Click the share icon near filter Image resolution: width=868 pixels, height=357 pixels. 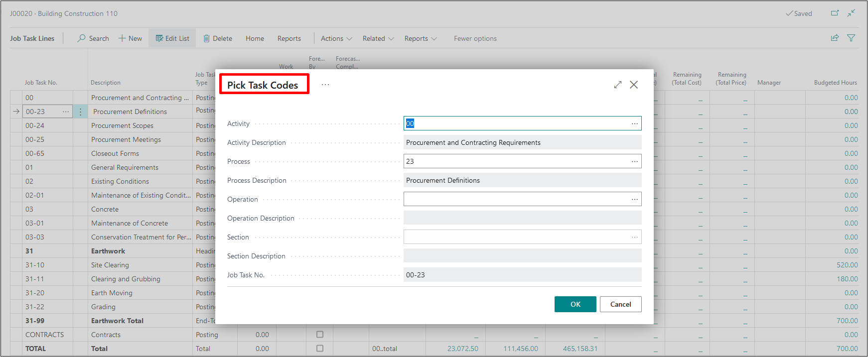click(x=835, y=38)
